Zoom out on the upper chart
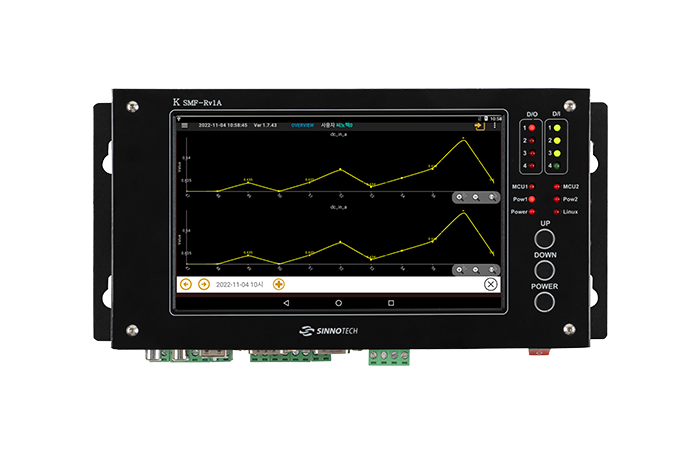700x453 pixels. pyautogui.click(x=475, y=197)
